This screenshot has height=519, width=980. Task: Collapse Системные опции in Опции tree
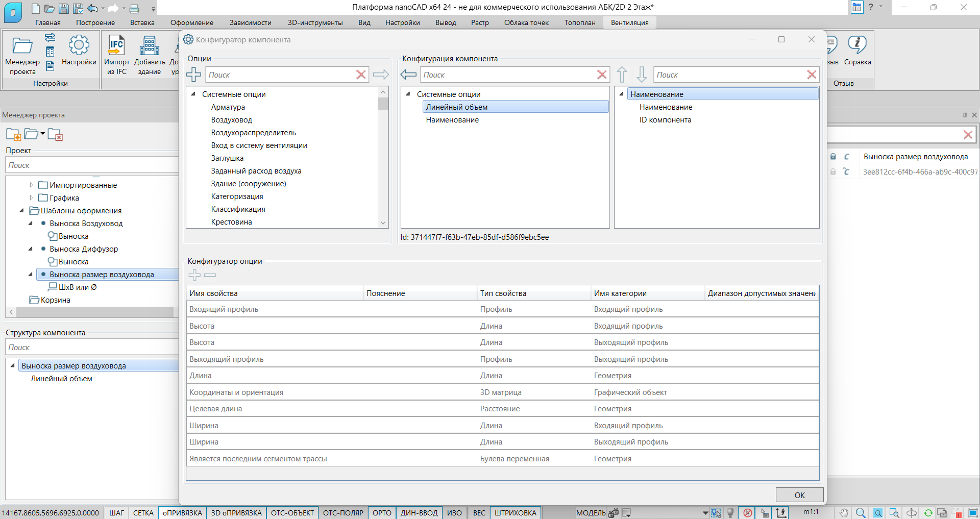pyautogui.click(x=193, y=94)
